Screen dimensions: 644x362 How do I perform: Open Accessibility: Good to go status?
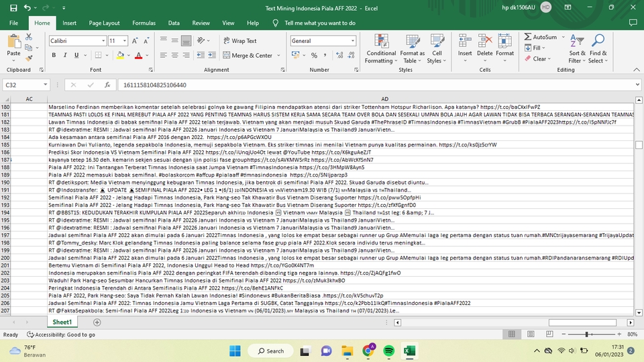click(61, 334)
